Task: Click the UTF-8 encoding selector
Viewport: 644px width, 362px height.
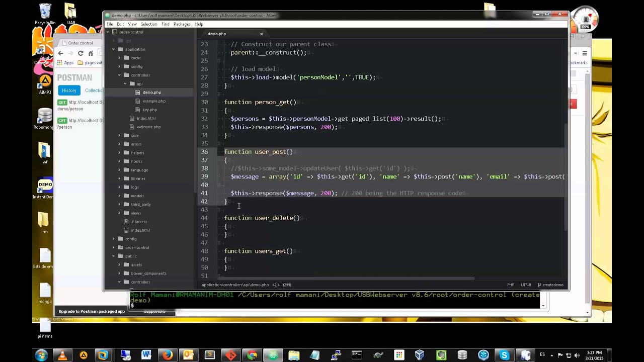Action: coord(526,285)
